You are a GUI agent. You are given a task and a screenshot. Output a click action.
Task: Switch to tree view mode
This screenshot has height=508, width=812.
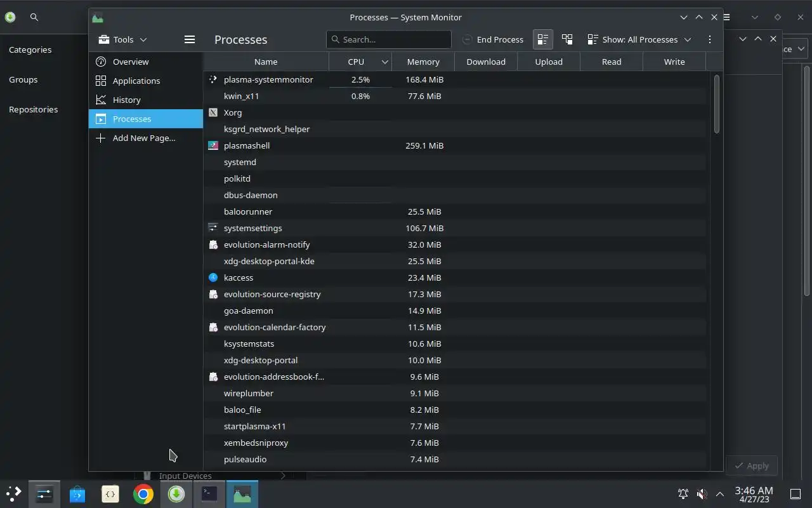[x=567, y=39]
